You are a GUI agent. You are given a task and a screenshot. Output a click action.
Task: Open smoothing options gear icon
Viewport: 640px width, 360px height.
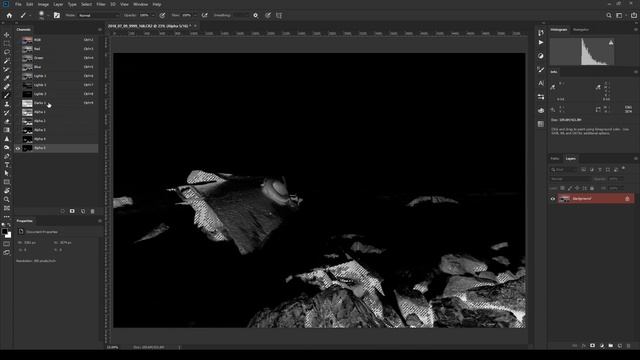(x=256, y=16)
